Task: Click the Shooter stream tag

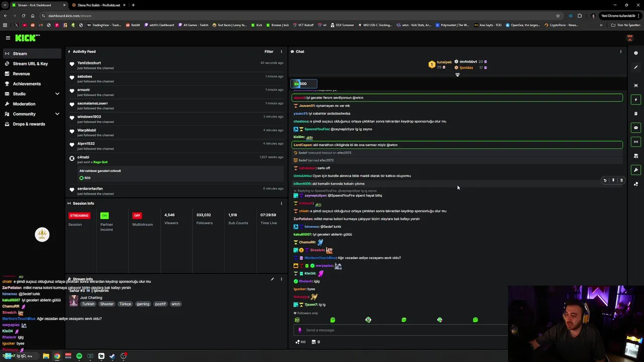Action: pos(107,304)
